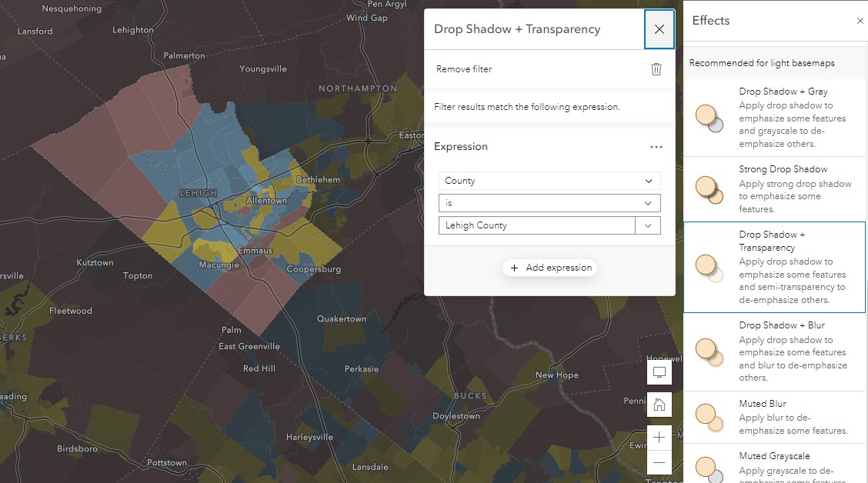Click the Recommended for light basemaps heading
This screenshot has height=483, width=868.
coord(762,63)
